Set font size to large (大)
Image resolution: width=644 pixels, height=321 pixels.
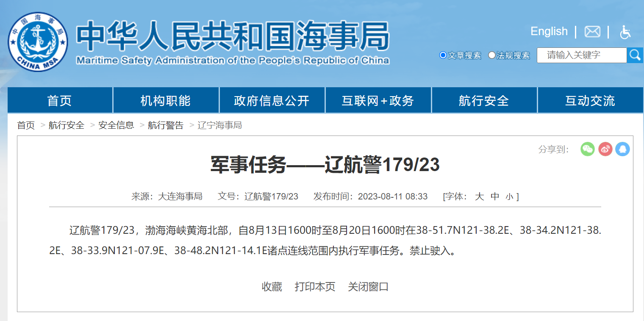pos(479,196)
